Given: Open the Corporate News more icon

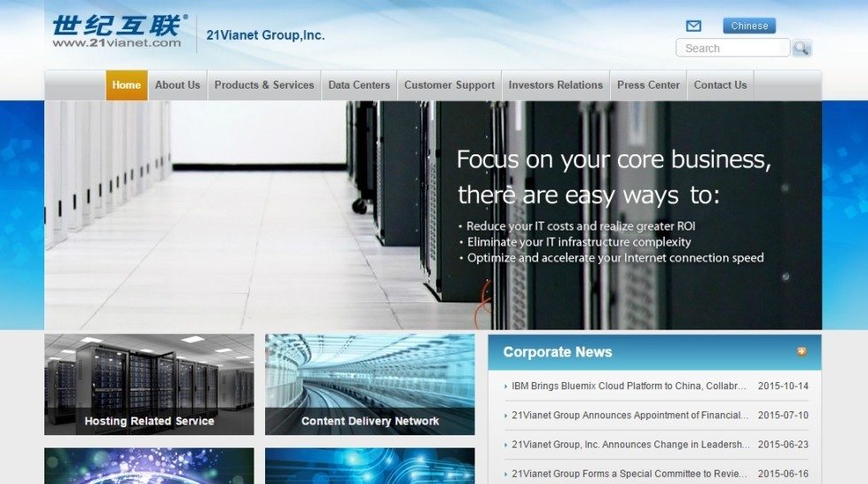Looking at the screenshot, I should [802, 352].
